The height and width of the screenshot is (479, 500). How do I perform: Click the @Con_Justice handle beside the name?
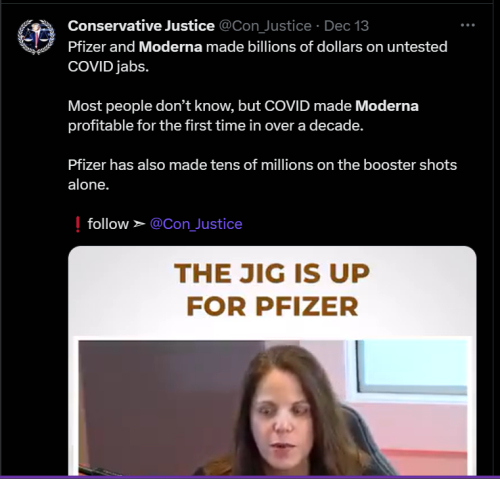click(x=265, y=26)
